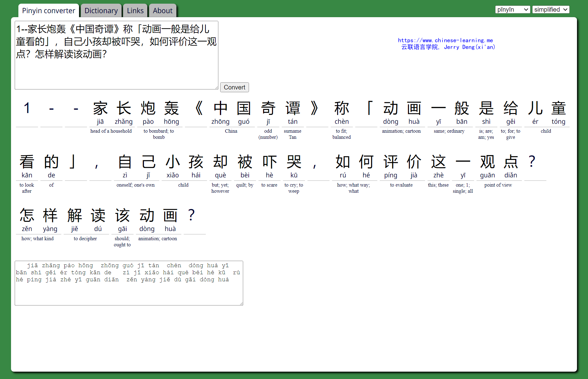
Task: Click the character 解 with pinyin jiě
Action: (x=74, y=215)
